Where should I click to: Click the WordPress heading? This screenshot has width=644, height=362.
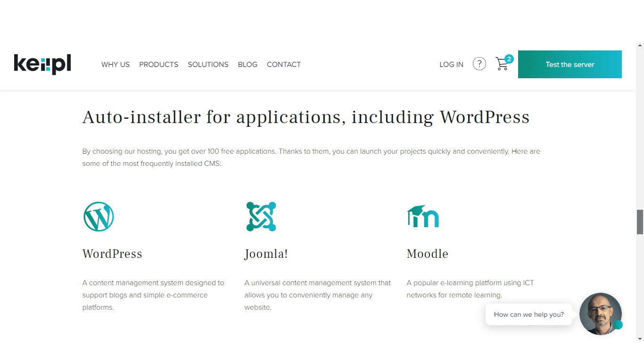click(112, 254)
